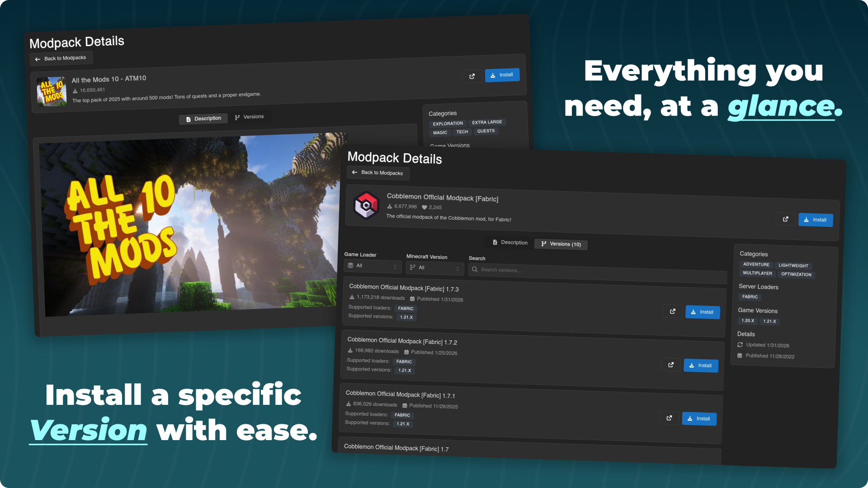Open Cobblemon modpack external link icon
Image resolution: width=868 pixels, height=488 pixels.
point(785,219)
